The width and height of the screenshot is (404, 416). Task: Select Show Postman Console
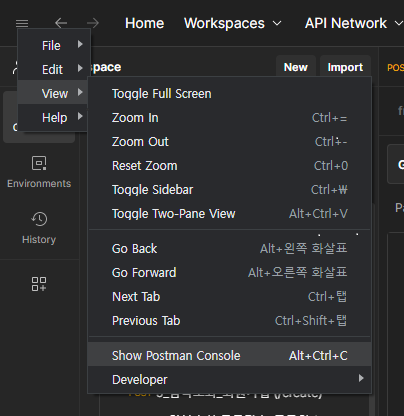[229, 355]
